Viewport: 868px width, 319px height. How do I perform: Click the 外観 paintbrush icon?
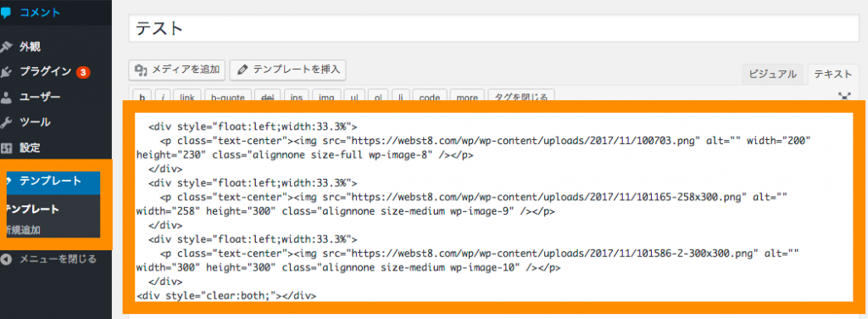[6, 47]
